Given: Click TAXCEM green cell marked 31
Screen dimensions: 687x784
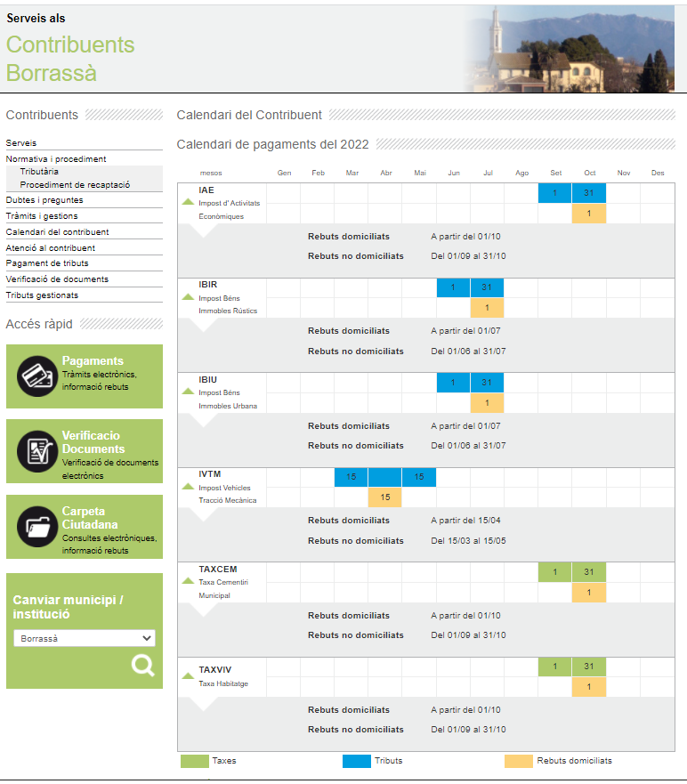Looking at the screenshot, I should point(589,572).
